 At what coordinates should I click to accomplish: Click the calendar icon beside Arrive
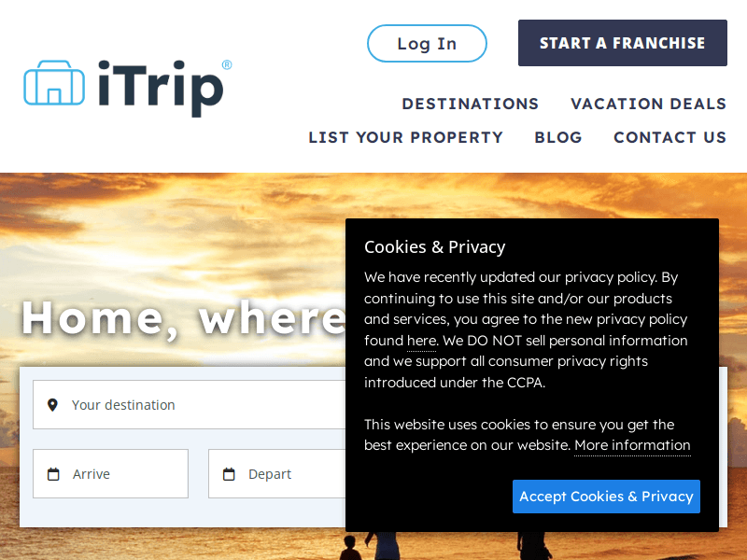tap(53, 474)
